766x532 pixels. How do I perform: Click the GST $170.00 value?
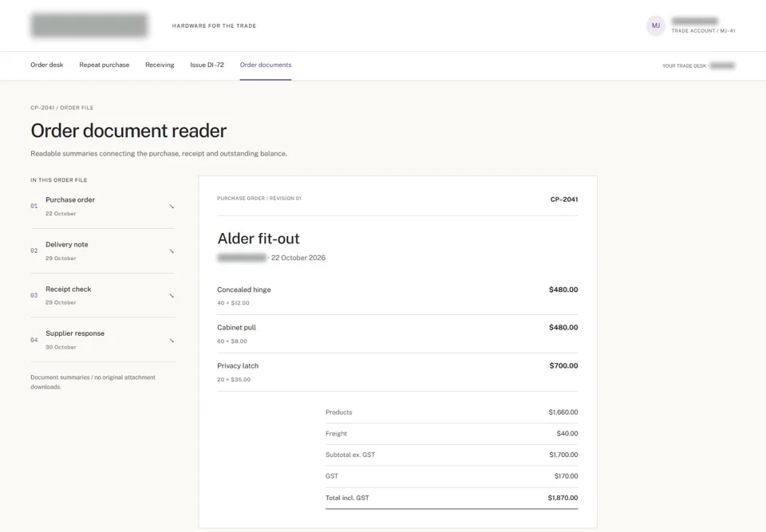pyautogui.click(x=566, y=476)
